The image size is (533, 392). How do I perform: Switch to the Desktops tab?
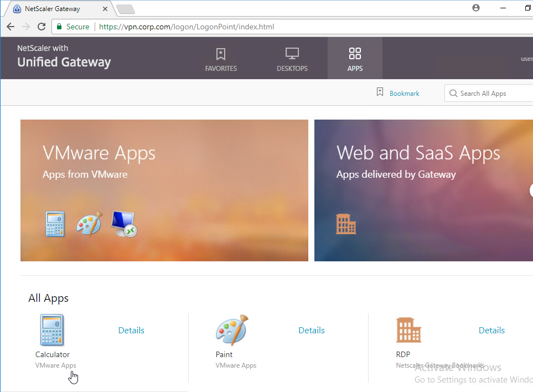[x=292, y=59]
